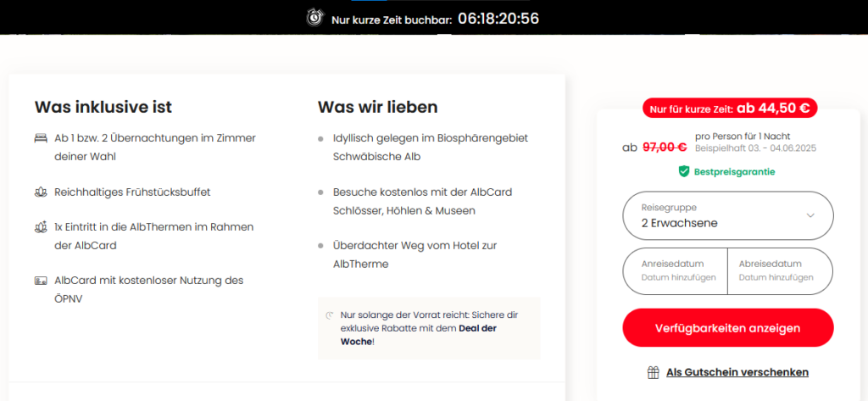Click the bed icon for Übernachtungen
The width and height of the screenshot is (868, 401).
(41, 138)
